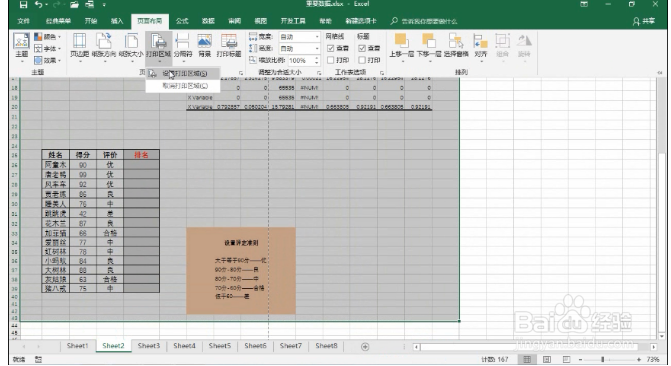Image resolution: width=671 pixels, height=366 pixels.
Task: Open the Orientation (纸张方向) tool
Action: 104,48
